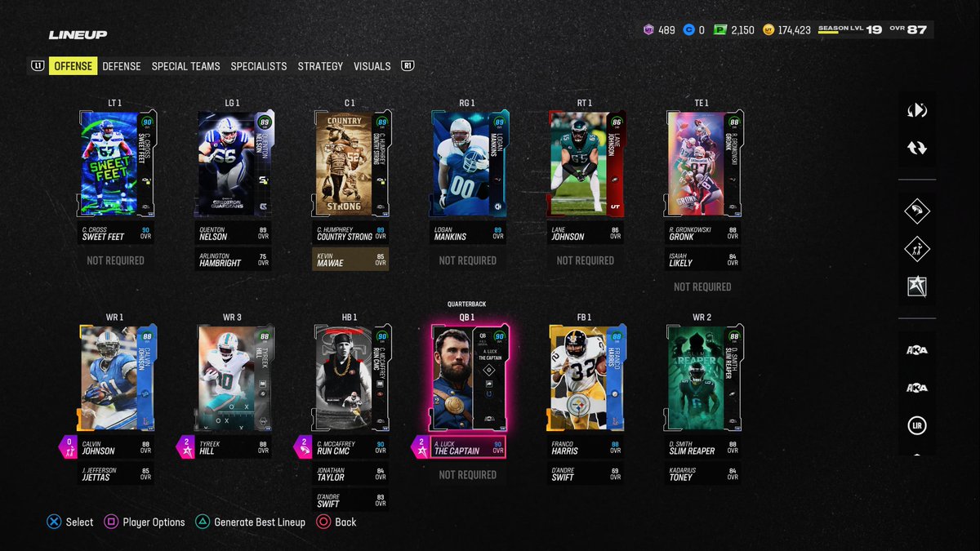
Task: Open the VISUALS section
Action: click(x=372, y=66)
